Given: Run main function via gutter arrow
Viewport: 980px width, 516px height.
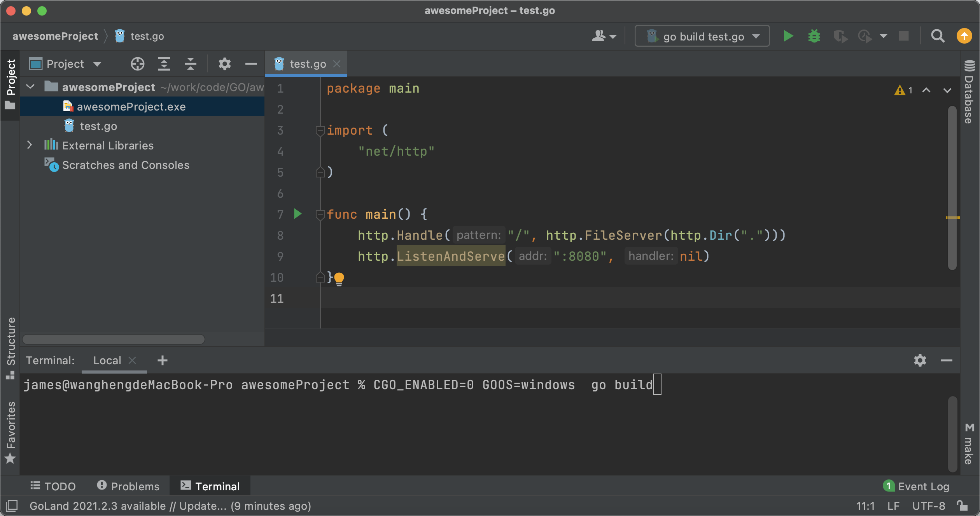Looking at the screenshot, I should coord(298,214).
